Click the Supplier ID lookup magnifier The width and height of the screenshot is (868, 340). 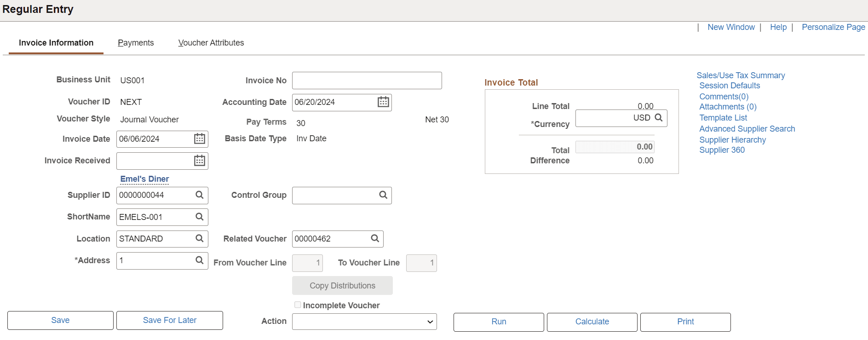coord(199,195)
